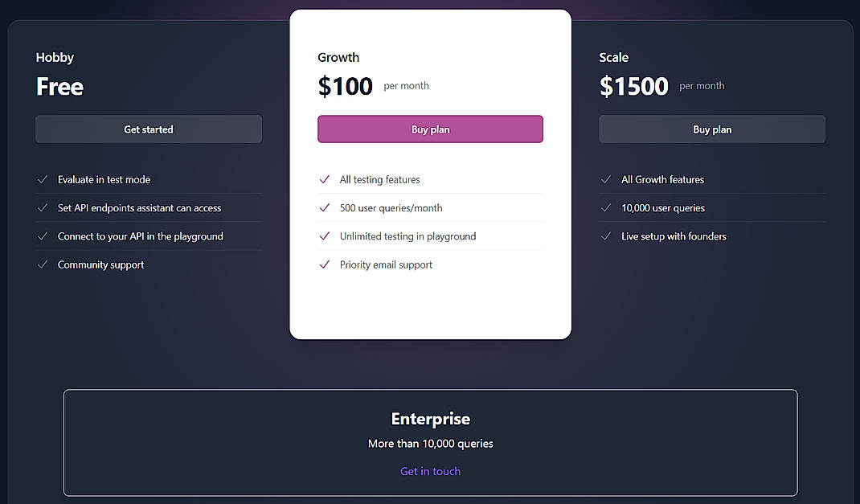Click the $100 price on Growth card
The height and width of the screenshot is (504, 860).
(x=345, y=85)
